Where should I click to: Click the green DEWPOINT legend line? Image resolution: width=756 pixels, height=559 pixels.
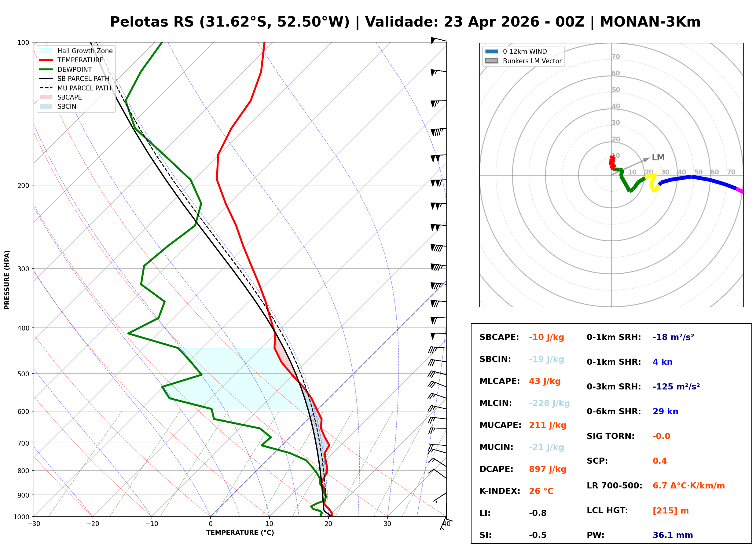click(46, 69)
